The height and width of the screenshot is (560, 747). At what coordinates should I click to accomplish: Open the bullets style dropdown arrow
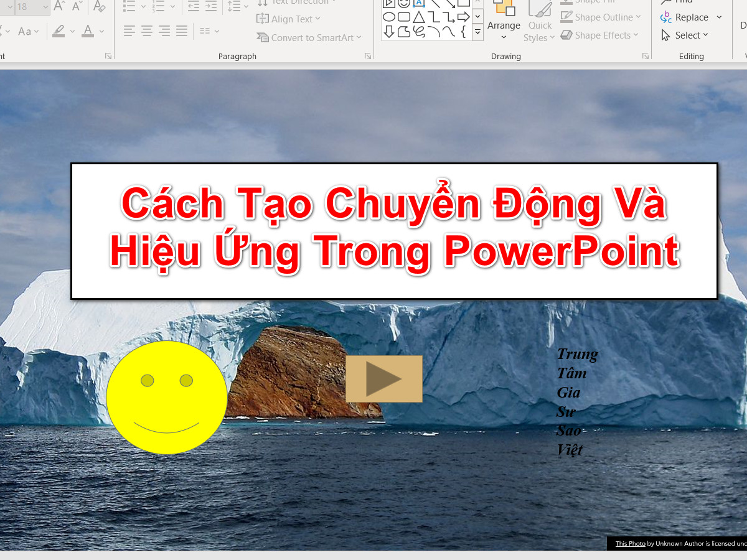(143, 7)
